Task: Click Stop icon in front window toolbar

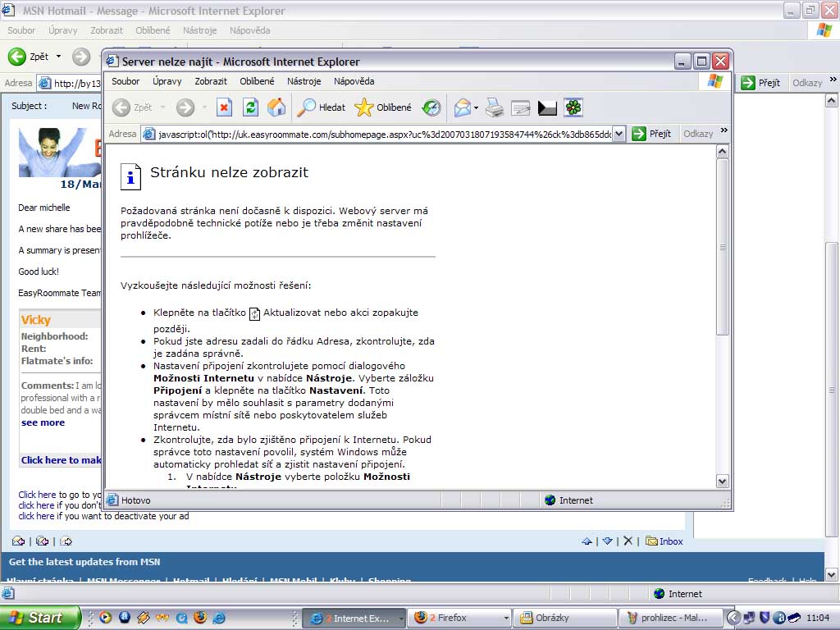Action: (224, 107)
